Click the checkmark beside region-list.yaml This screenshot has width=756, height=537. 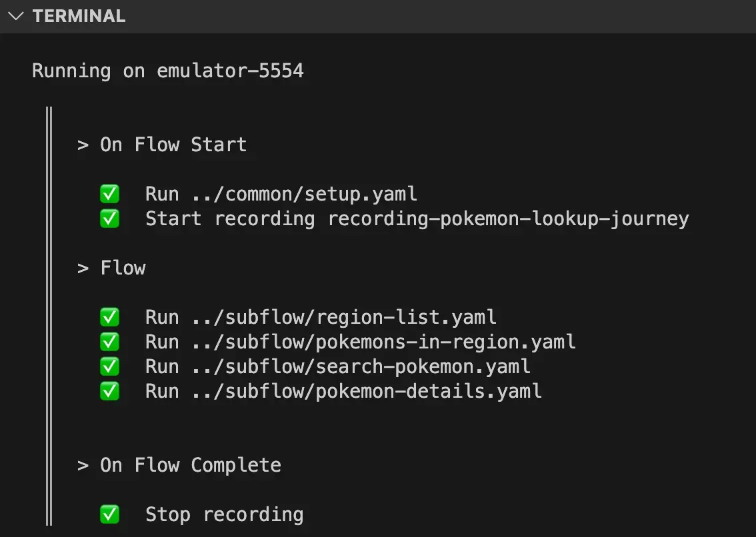pos(109,317)
